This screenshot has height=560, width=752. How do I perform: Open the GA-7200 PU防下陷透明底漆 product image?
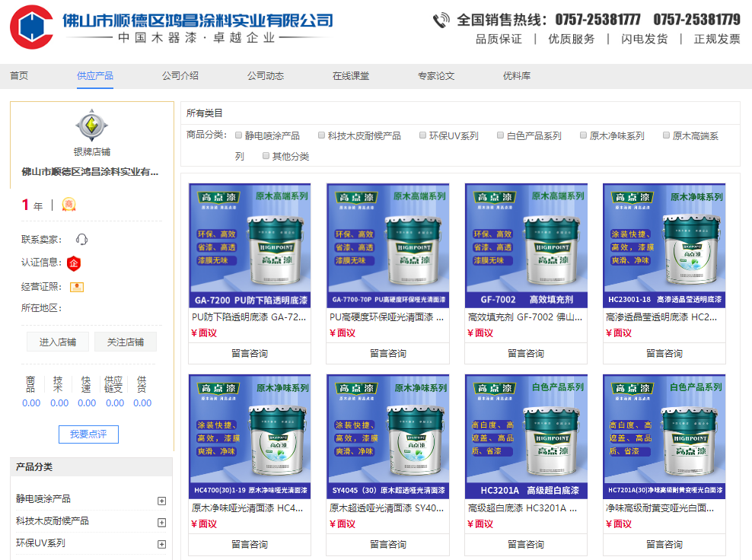pyautogui.click(x=250, y=245)
